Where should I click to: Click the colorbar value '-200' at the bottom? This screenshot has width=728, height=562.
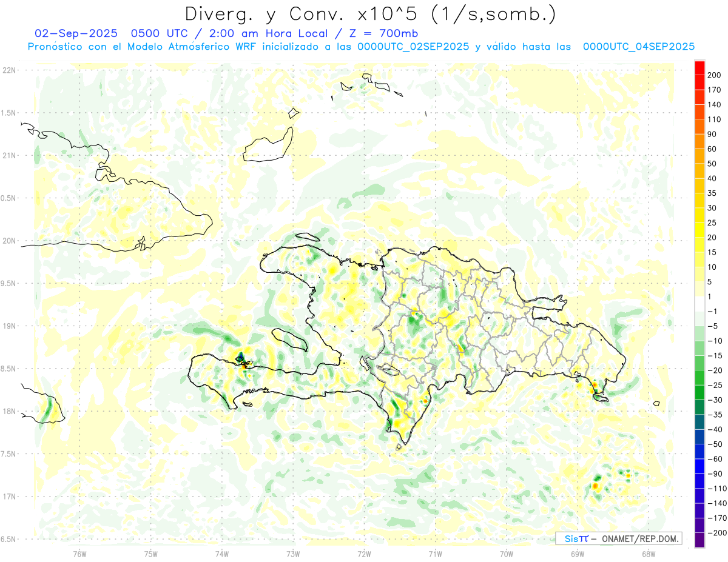click(x=716, y=532)
